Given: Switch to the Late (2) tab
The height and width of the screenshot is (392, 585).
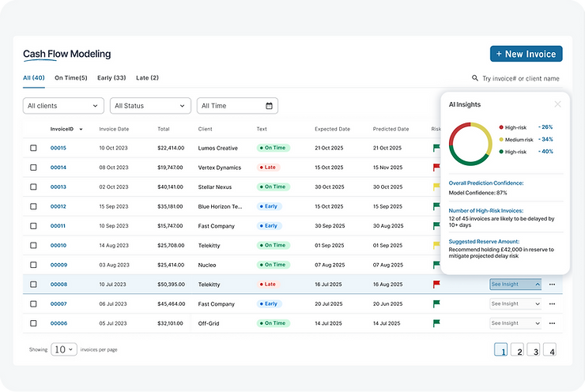Looking at the screenshot, I should tap(147, 77).
